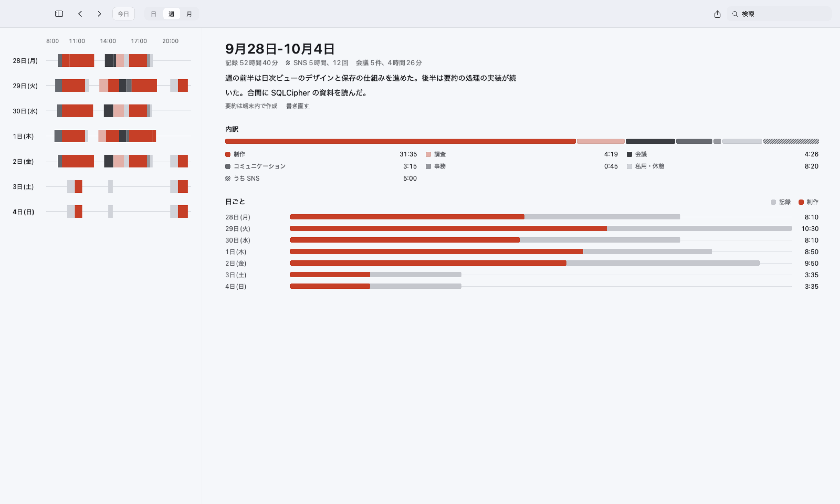840x504 pixels.
Task: Select the 28日(月) timeline row label
Action: tap(25, 60)
